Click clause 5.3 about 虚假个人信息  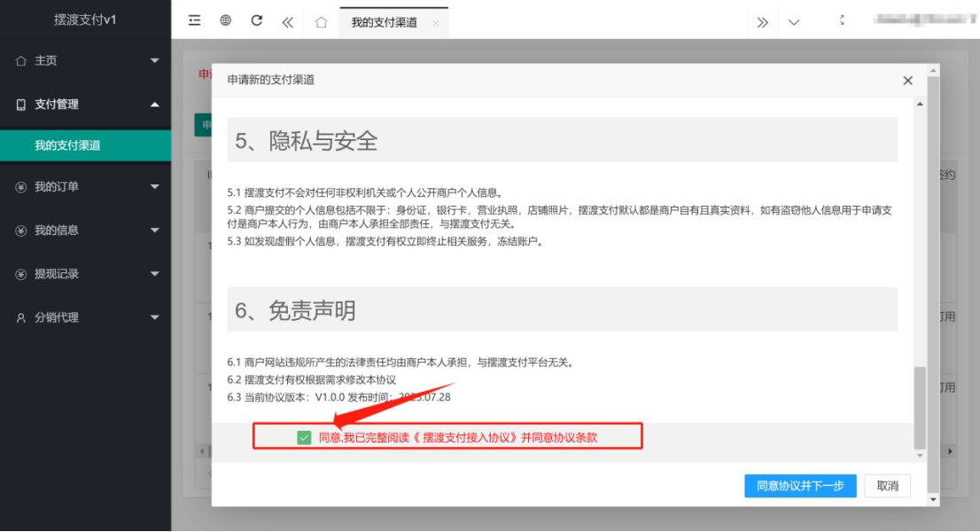tap(385, 241)
